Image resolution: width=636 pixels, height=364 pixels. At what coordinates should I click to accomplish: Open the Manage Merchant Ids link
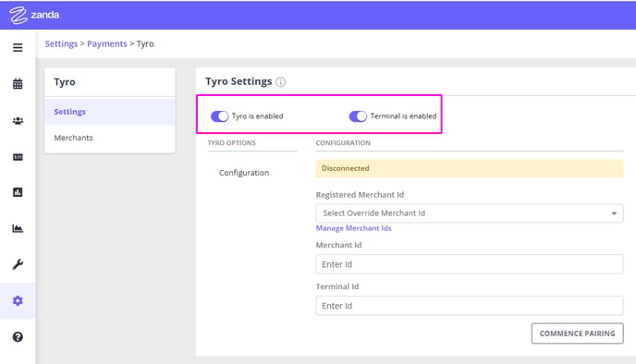pyautogui.click(x=353, y=228)
